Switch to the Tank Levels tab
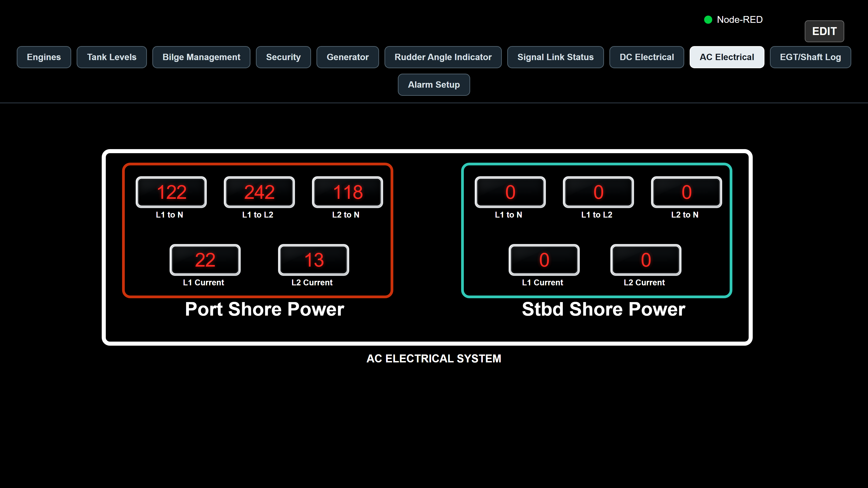Image resolution: width=868 pixels, height=488 pixels. [x=111, y=57]
